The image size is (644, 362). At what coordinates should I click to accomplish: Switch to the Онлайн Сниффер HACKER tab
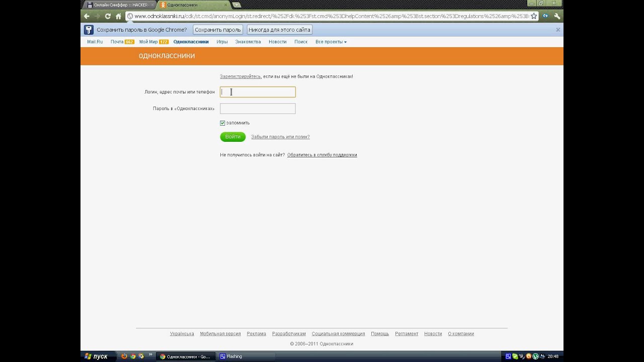(x=120, y=5)
